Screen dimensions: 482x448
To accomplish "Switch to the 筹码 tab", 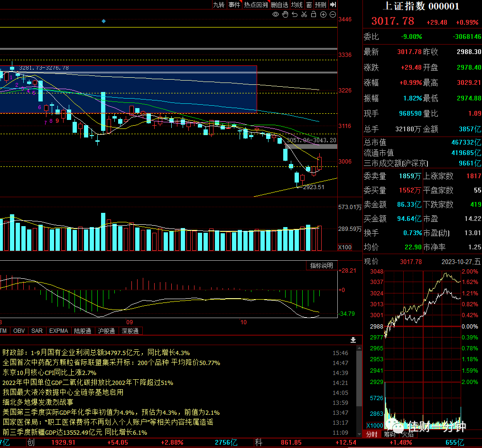I will (390, 434).
